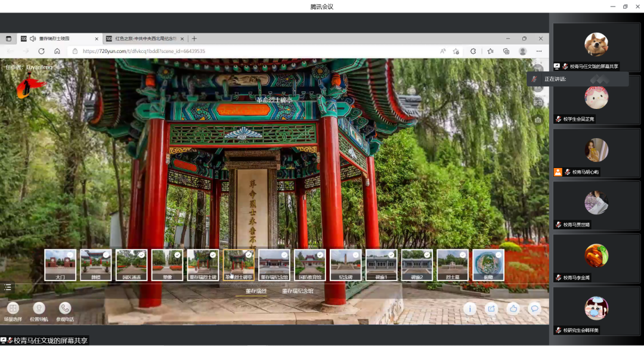644x346 pixels.
Task: Select the 大门 scene thumbnail
Action: pos(60,265)
